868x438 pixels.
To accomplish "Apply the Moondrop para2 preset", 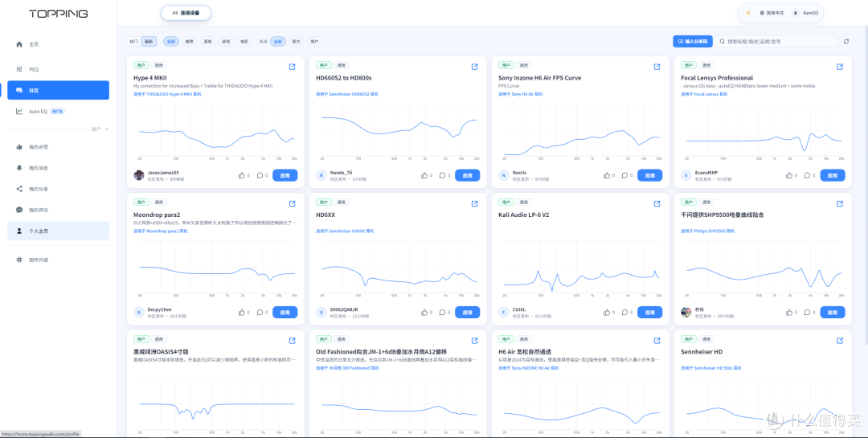I will coord(285,313).
